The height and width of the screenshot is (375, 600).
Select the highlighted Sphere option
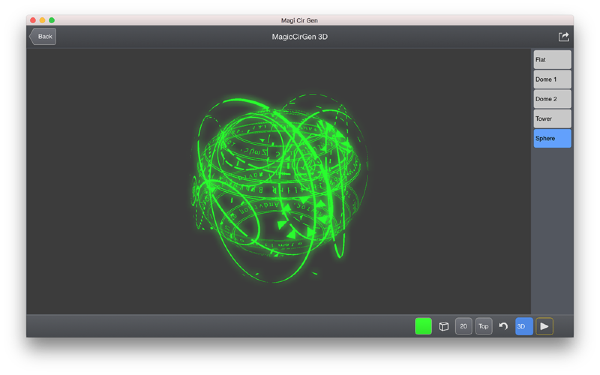click(552, 139)
